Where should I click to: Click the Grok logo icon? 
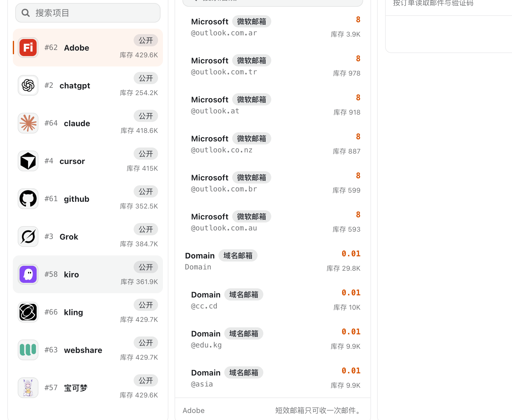(x=28, y=237)
